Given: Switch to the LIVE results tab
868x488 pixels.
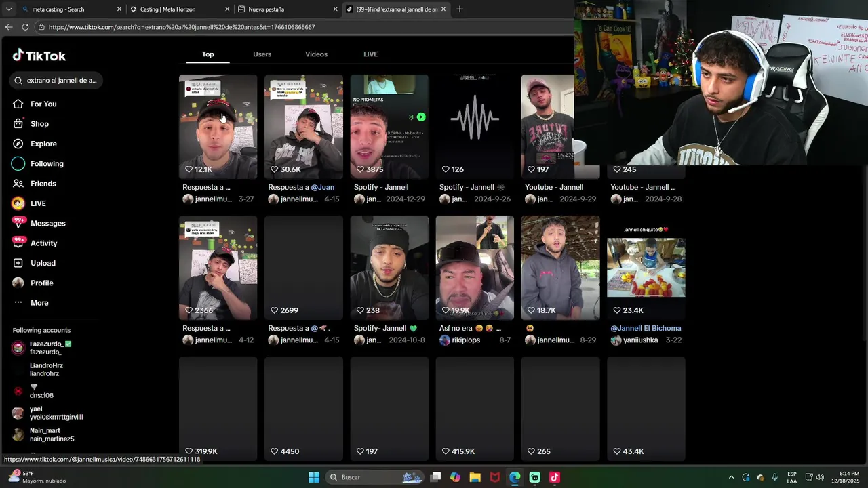Looking at the screenshot, I should 370,54.
